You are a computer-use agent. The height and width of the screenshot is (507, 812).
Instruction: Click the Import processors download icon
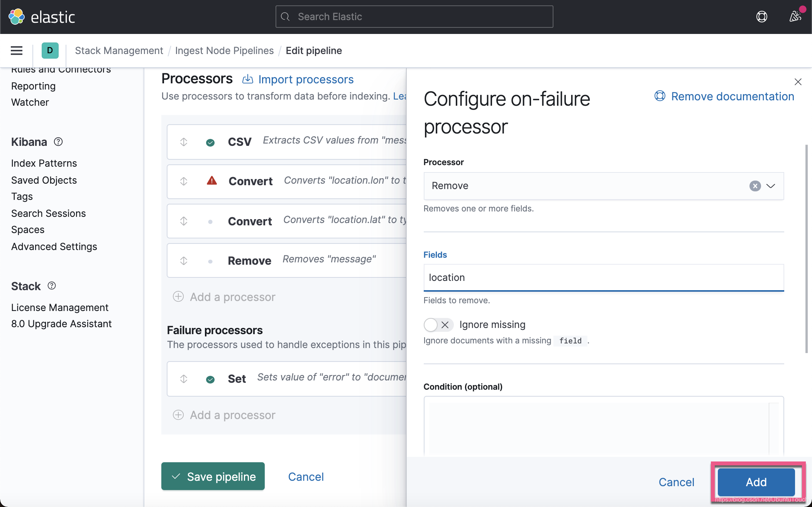coord(247,79)
